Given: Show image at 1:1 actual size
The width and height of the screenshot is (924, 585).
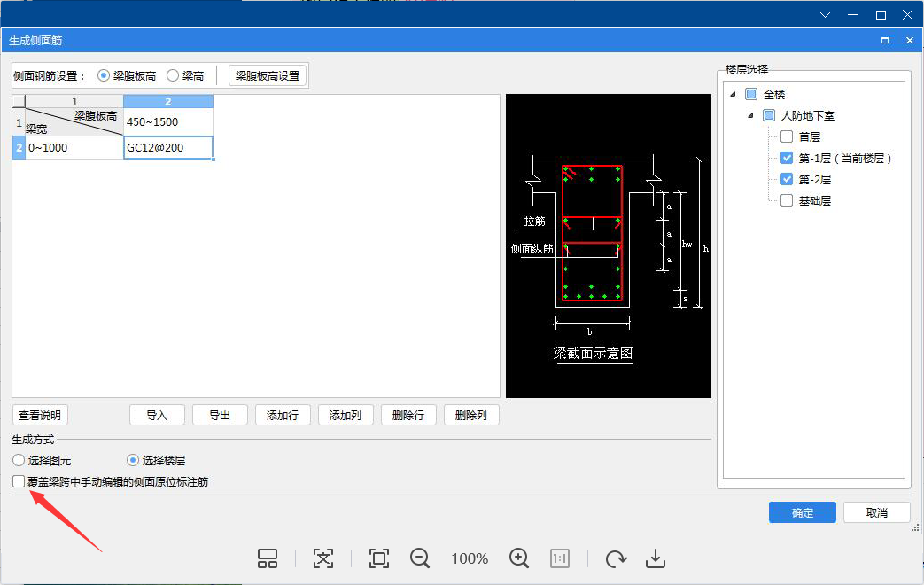Looking at the screenshot, I should click(560, 558).
